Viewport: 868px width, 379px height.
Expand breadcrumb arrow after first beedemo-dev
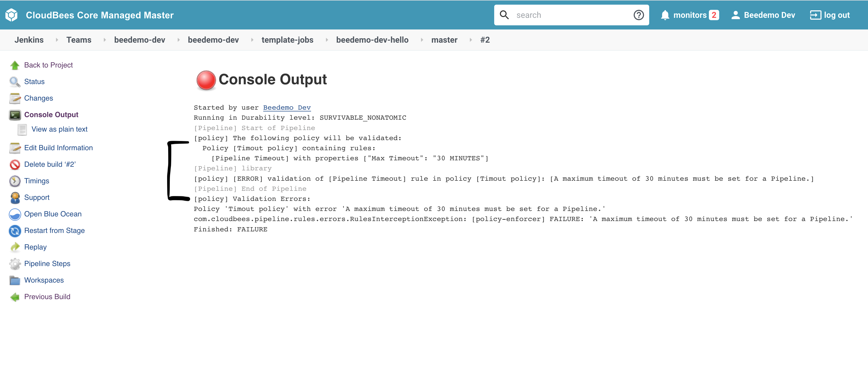(x=178, y=40)
